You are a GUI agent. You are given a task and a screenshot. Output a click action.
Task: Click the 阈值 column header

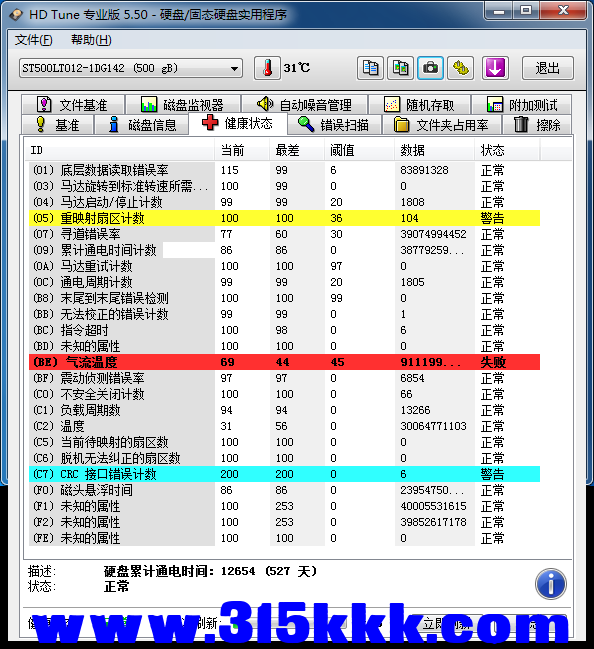[359, 150]
